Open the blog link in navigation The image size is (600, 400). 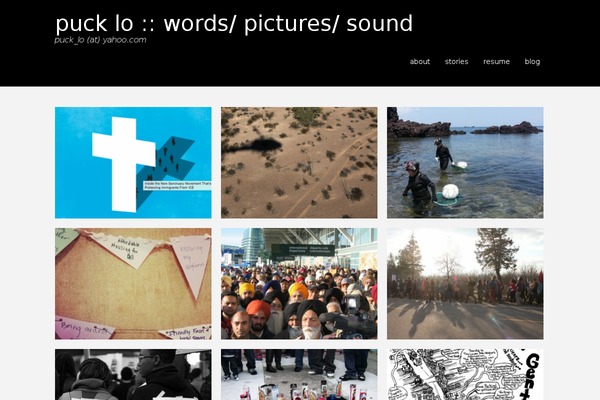[532, 62]
